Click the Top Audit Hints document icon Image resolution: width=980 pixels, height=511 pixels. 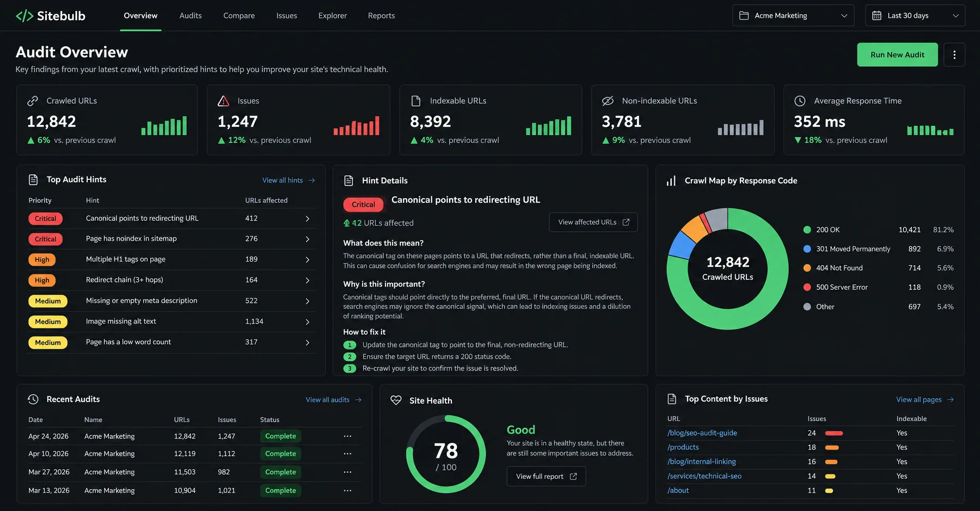click(x=33, y=180)
